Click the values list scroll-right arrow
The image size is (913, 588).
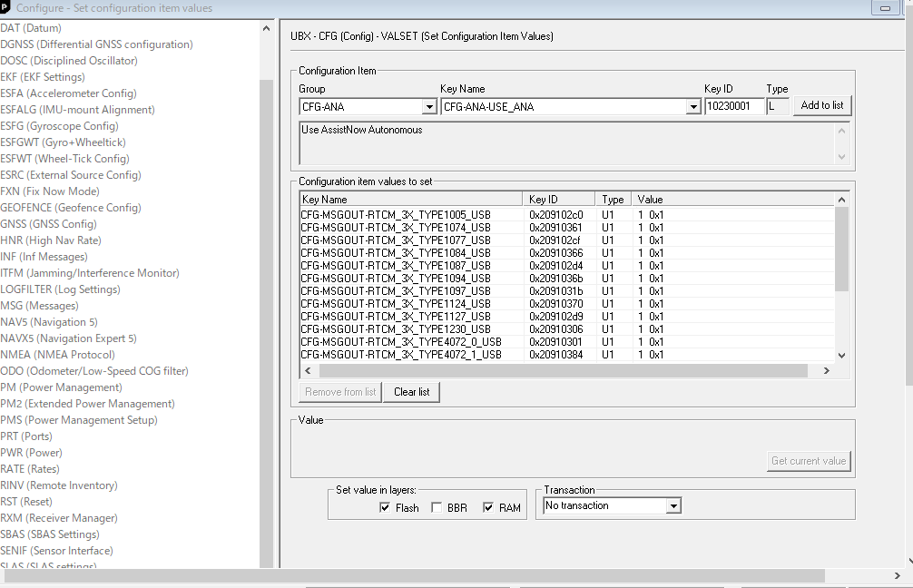point(826,370)
